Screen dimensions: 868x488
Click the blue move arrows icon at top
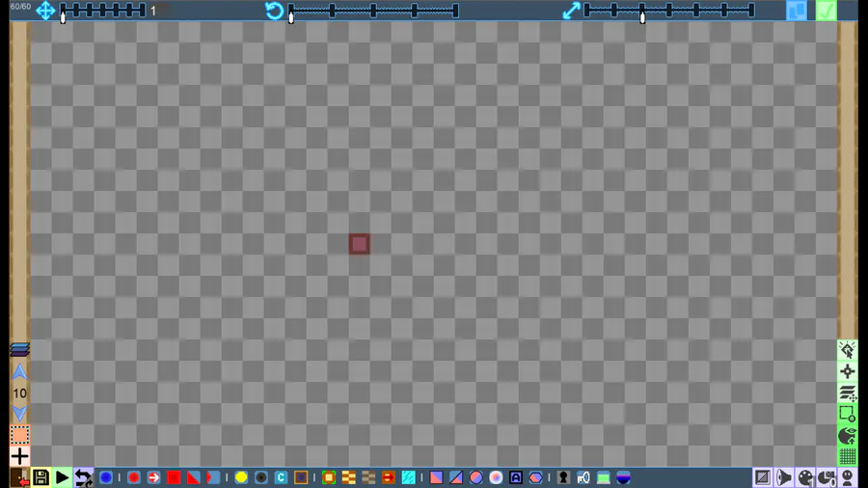pyautogui.click(x=45, y=11)
